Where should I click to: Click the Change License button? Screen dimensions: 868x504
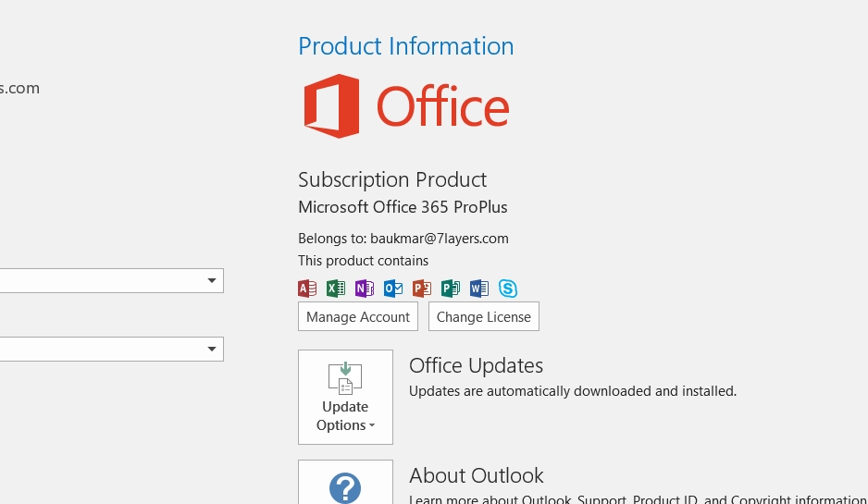pyautogui.click(x=484, y=316)
